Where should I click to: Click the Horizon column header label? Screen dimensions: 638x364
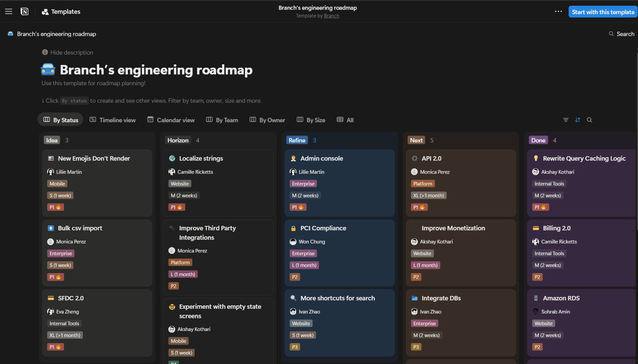coord(178,140)
